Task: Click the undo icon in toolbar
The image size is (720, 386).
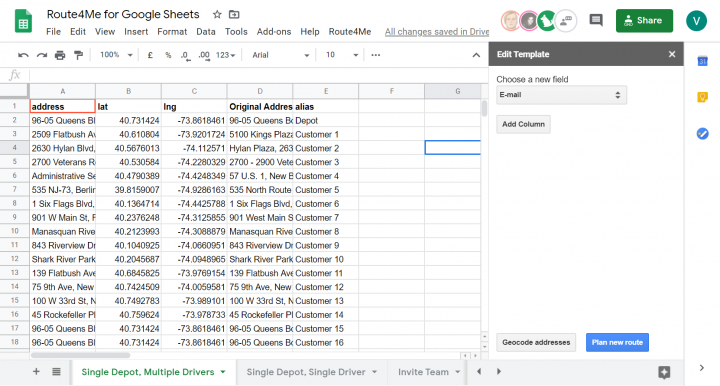Action: 23,55
